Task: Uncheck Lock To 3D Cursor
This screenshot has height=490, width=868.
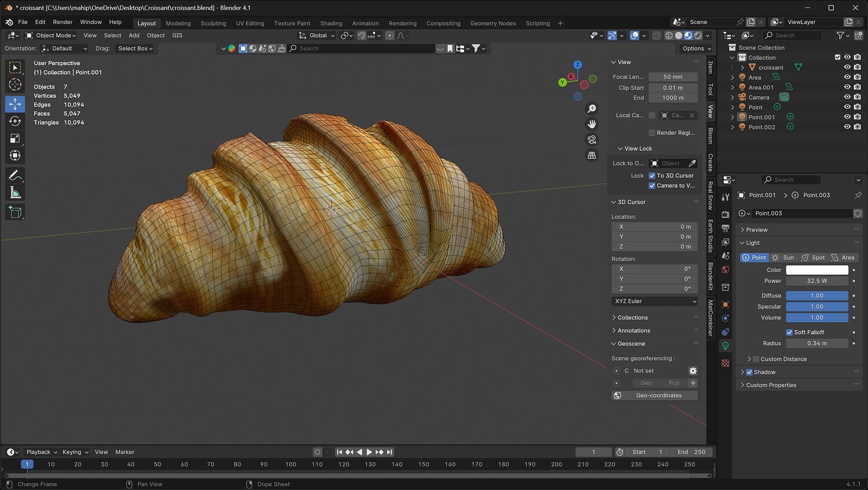Action: [x=652, y=175]
